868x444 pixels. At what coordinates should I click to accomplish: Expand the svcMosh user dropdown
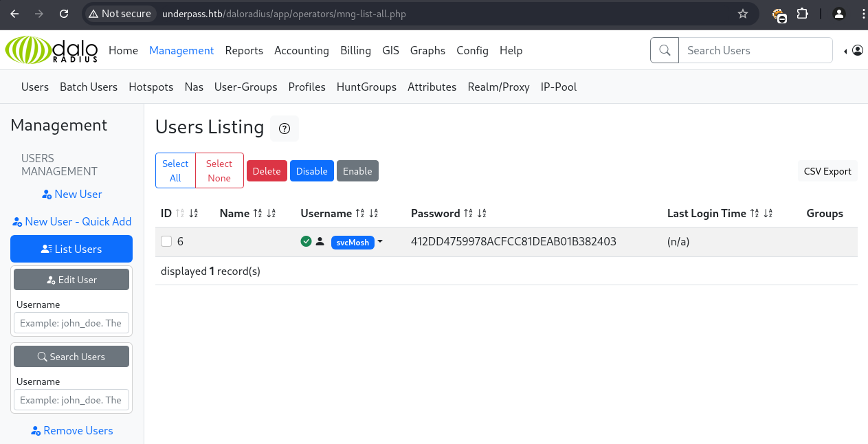pyautogui.click(x=380, y=242)
